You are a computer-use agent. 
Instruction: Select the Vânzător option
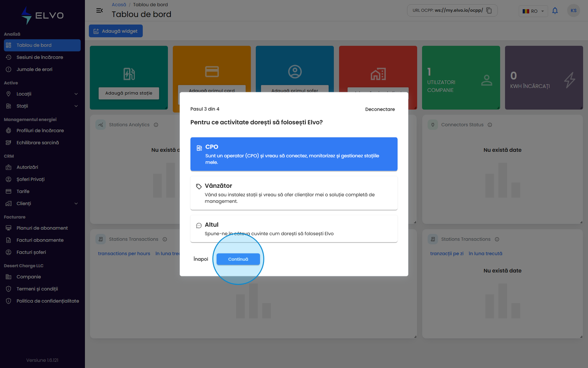pyautogui.click(x=294, y=193)
